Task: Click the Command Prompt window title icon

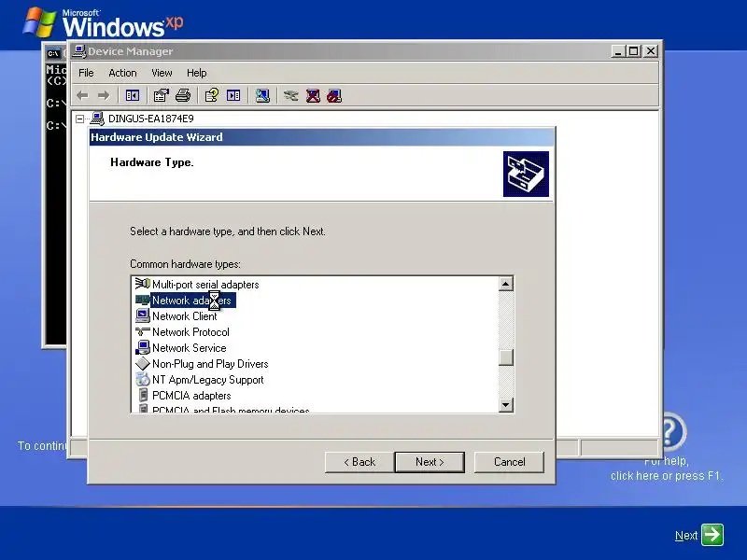Action: (53, 53)
